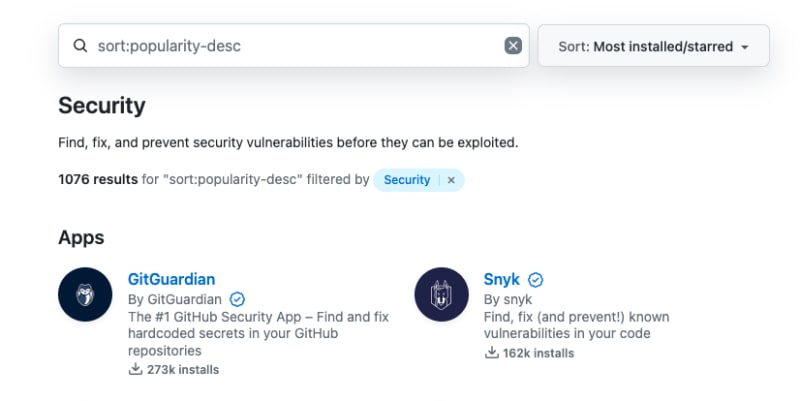Click the 273k installs count
This screenshot has width=800, height=401.
click(x=183, y=369)
